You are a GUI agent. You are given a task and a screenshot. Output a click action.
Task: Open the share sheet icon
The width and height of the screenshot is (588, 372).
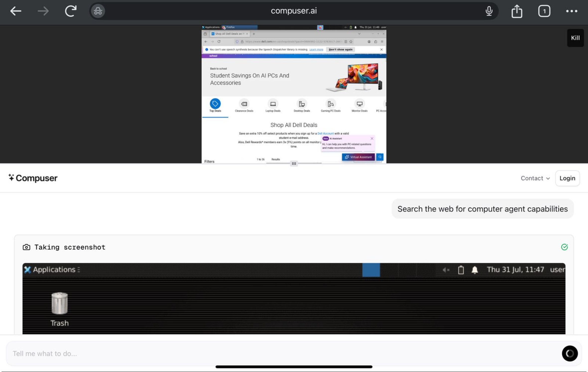click(x=517, y=11)
